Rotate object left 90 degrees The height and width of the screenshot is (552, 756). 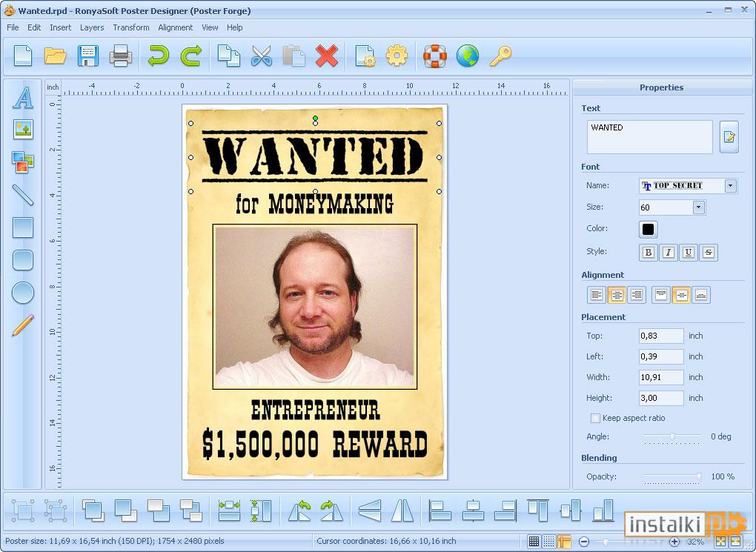299,510
